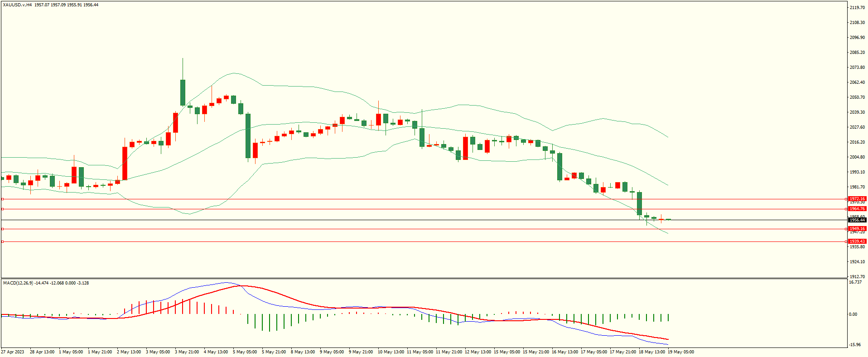Click the 2 May 13:00 time label
The height and width of the screenshot is (357, 868).
129,352
